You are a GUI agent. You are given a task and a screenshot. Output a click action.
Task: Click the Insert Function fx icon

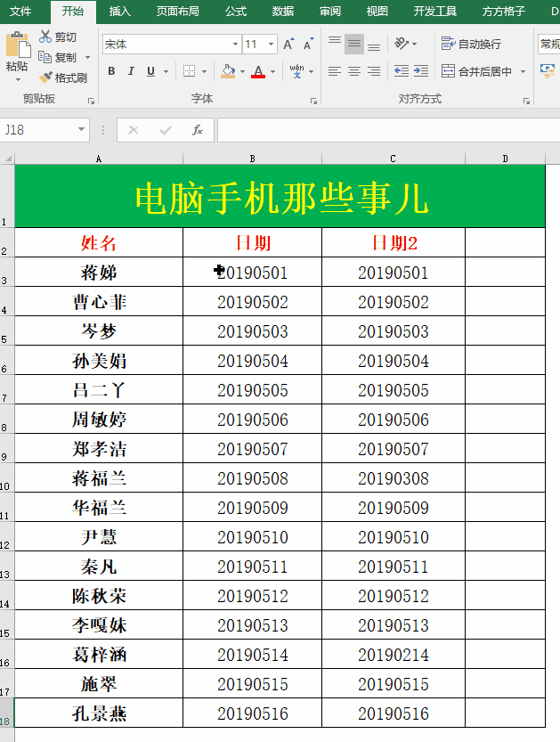click(x=198, y=130)
